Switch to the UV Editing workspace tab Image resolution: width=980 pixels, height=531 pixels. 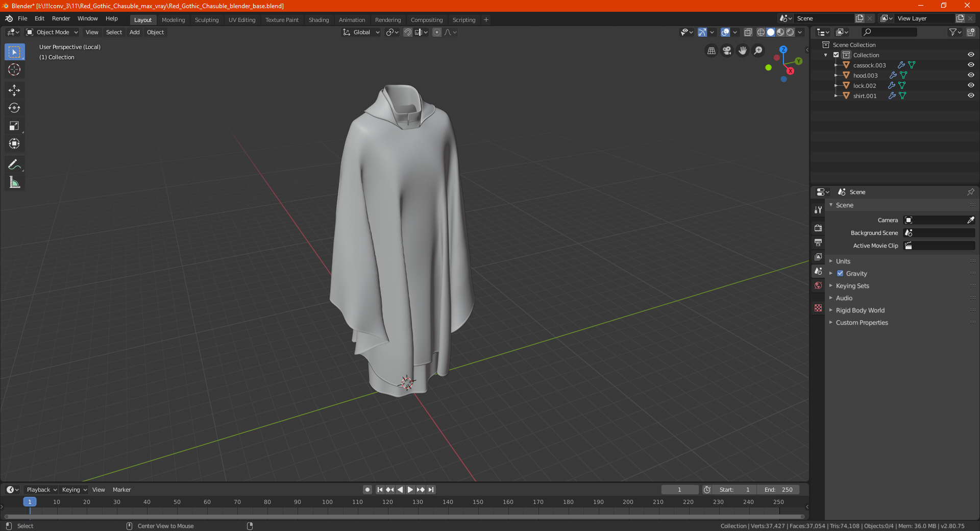click(x=242, y=20)
